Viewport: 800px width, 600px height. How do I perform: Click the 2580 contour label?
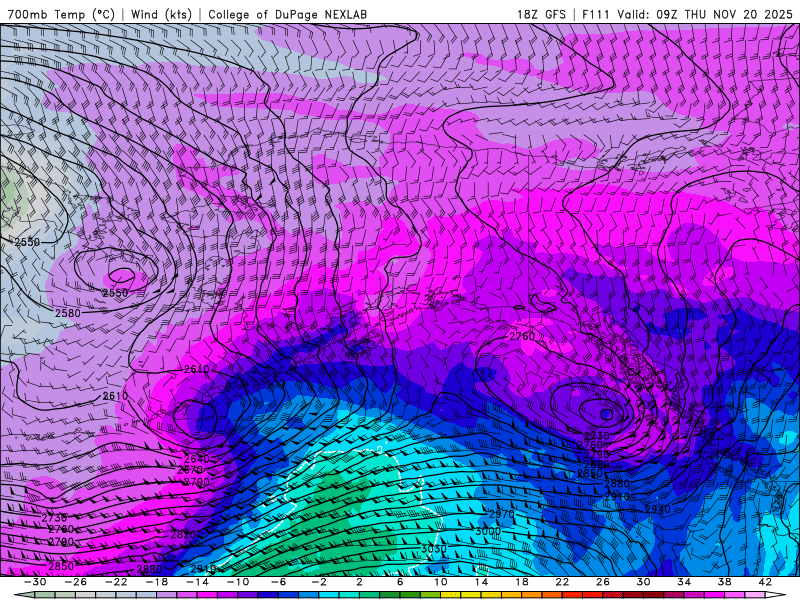pos(68,313)
